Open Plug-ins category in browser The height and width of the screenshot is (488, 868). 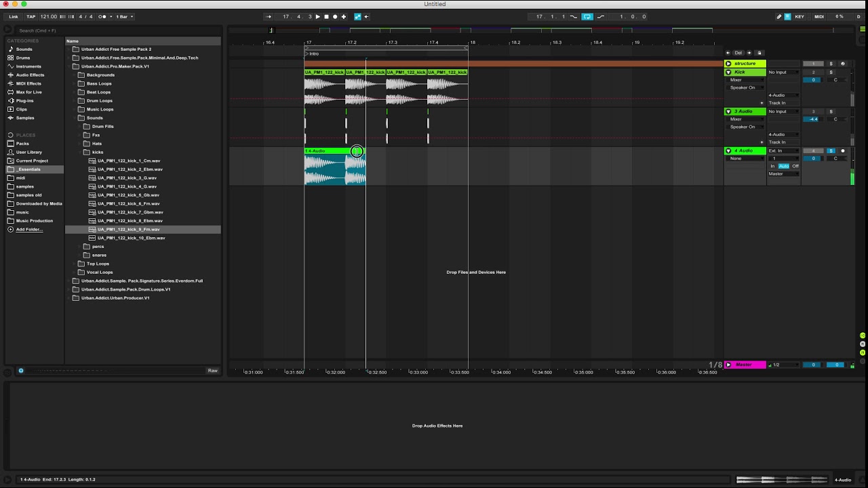click(24, 100)
